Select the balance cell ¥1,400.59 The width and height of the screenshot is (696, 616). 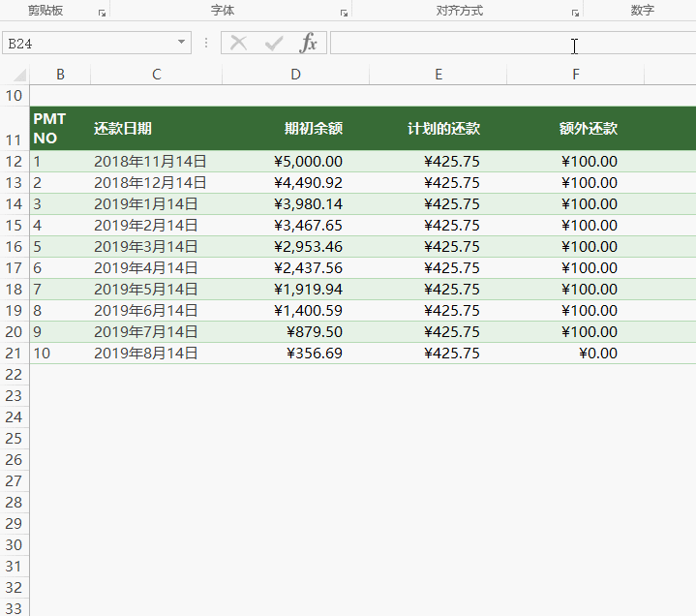(x=295, y=311)
